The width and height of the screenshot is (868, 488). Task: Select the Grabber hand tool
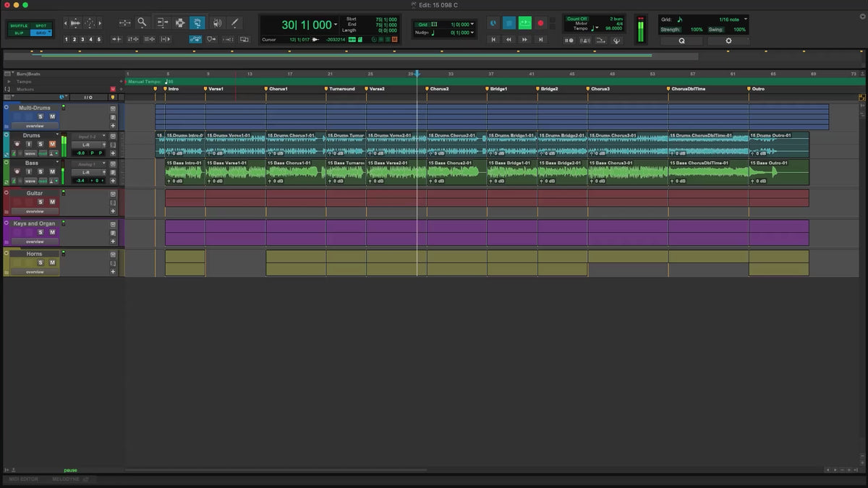click(197, 22)
